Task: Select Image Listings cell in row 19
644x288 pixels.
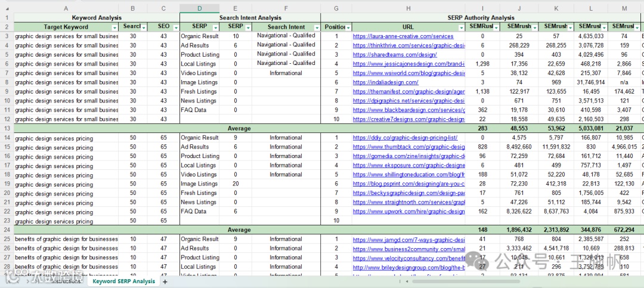Action: 199,184
